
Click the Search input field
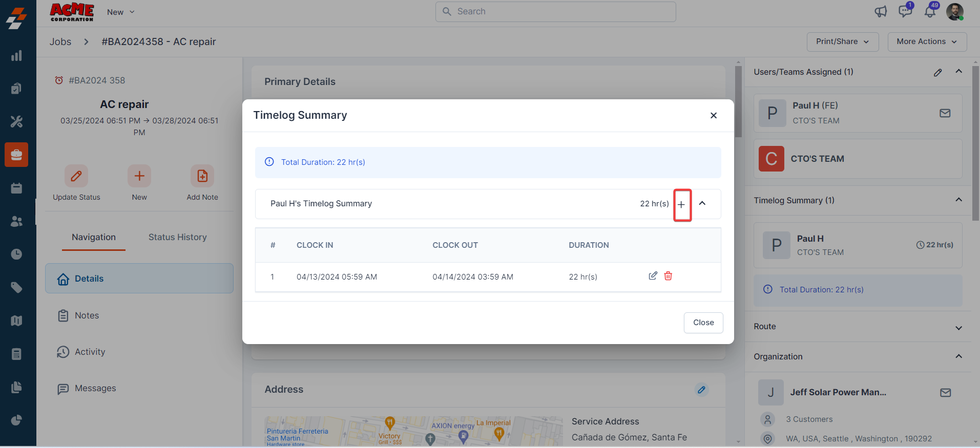(x=555, y=12)
